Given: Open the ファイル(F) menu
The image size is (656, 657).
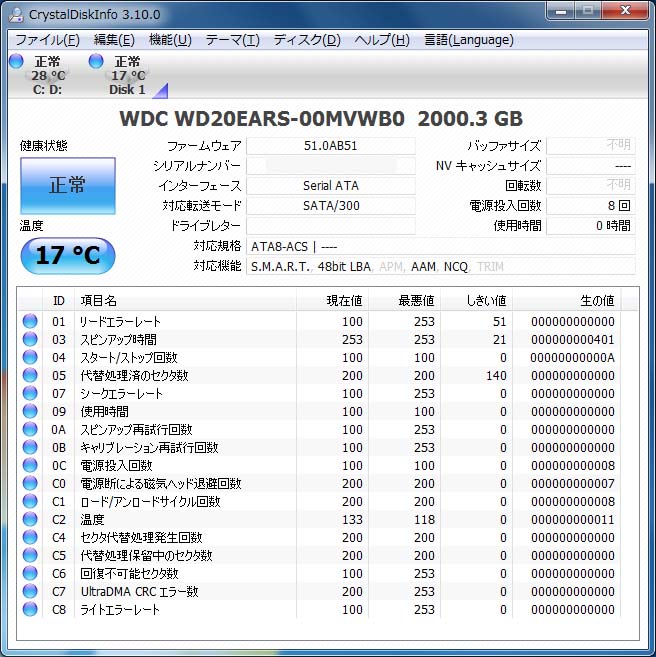Looking at the screenshot, I should tap(47, 40).
